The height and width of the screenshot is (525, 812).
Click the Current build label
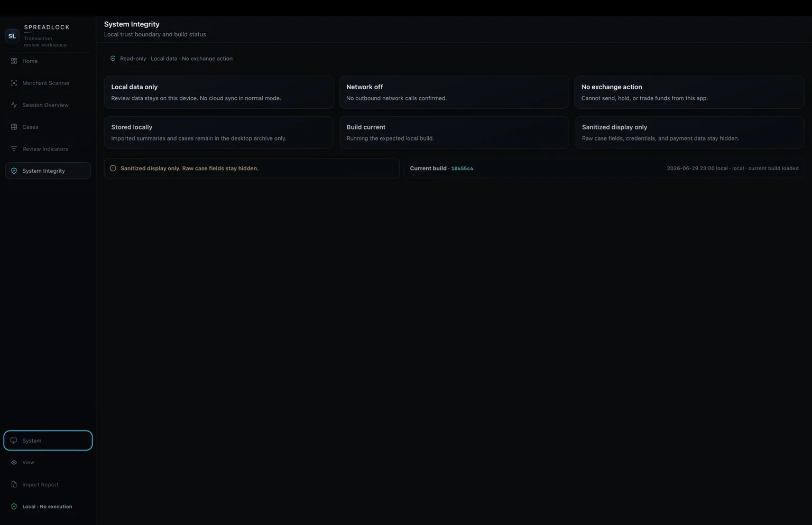(428, 168)
